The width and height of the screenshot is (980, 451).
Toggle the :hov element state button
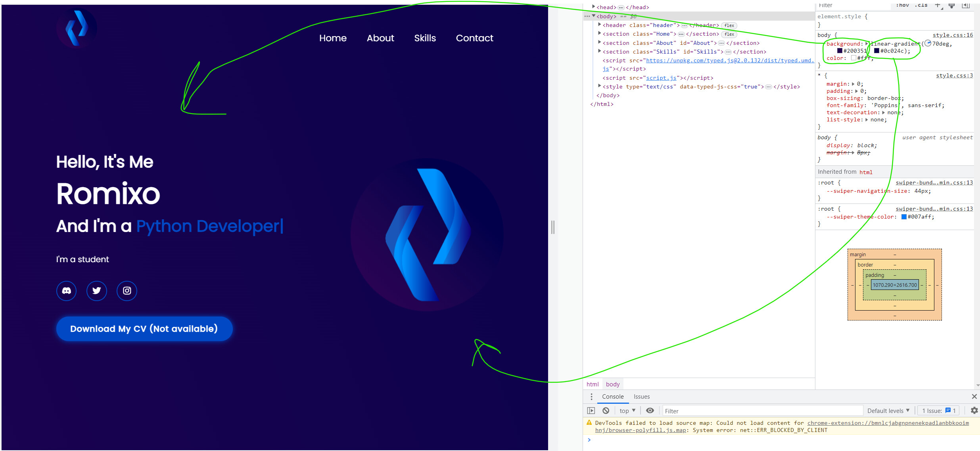pyautogui.click(x=902, y=5)
